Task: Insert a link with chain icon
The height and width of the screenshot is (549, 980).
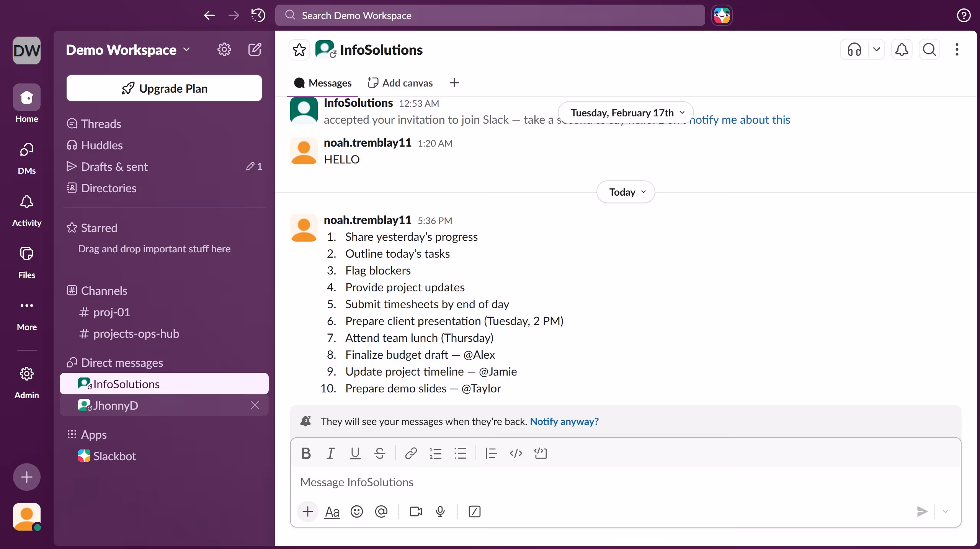Action: tap(411, 453)
